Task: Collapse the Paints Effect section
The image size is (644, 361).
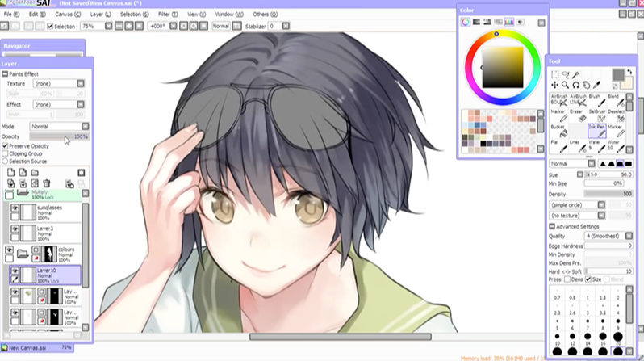Action: pyautogui.click(x=5, y=74)
